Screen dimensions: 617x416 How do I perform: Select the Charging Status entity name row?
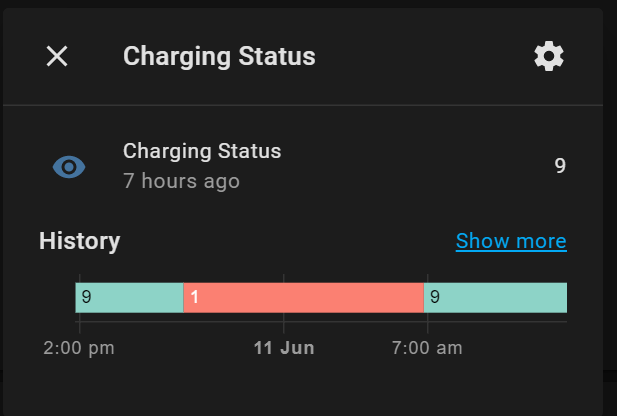pos(202,151)
